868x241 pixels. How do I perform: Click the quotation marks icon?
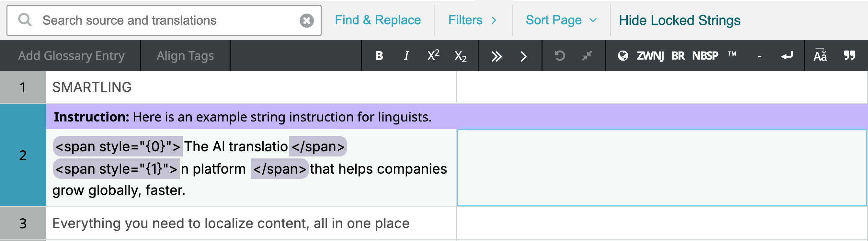point(849,55)
